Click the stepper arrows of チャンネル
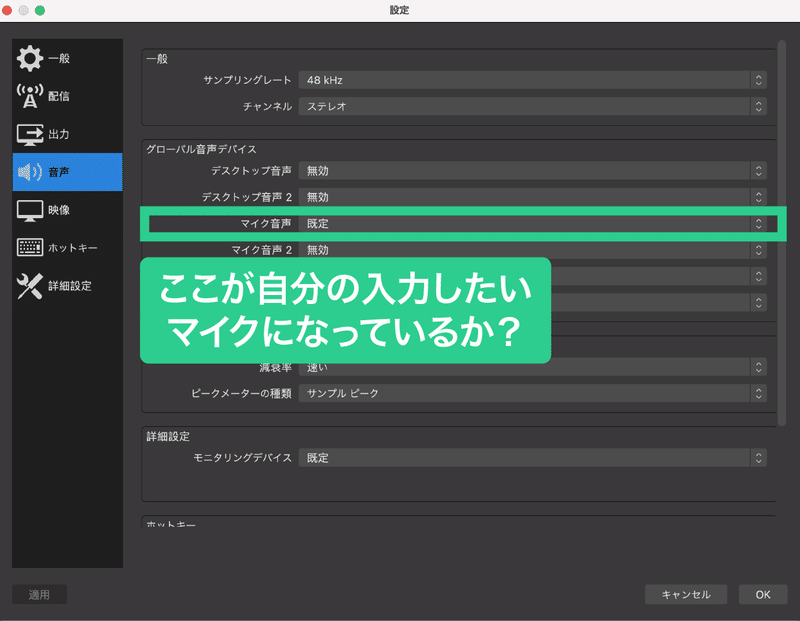 point(759,107)
